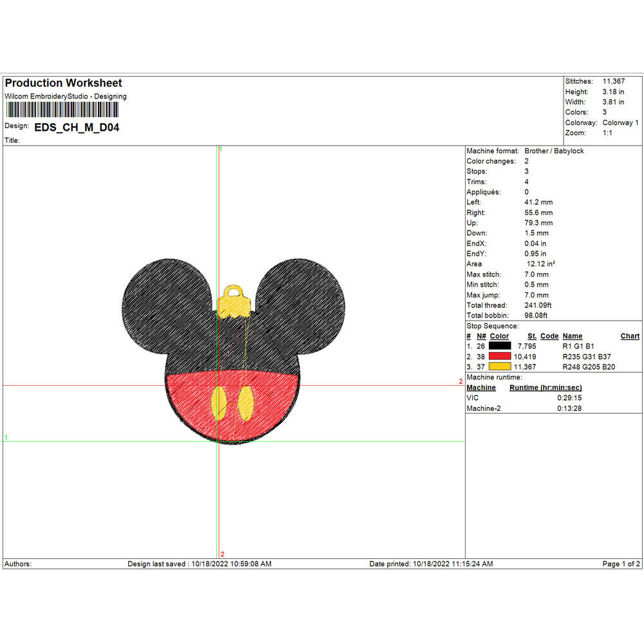Click the barcode under the worksheet title
Image resolution: width=644 pixels, height=644 pixels.
pos(62,109)
